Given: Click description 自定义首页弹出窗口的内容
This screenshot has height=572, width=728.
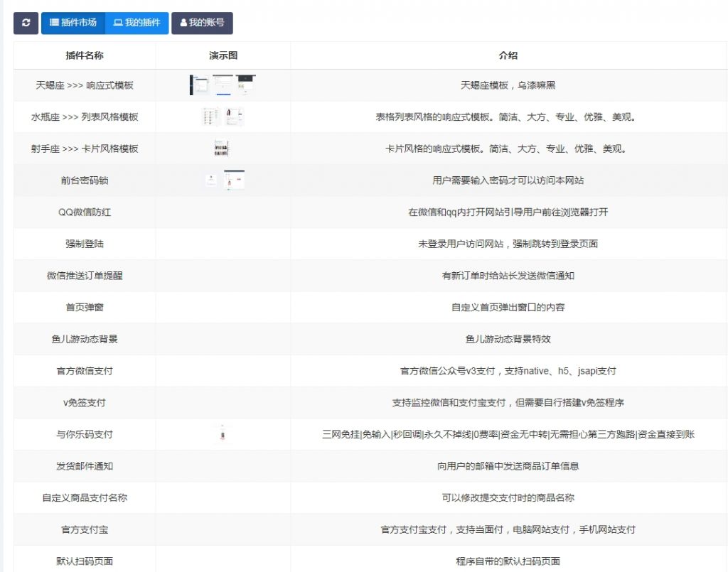Looking at the screenshot, I should click(x=508, y=308).
